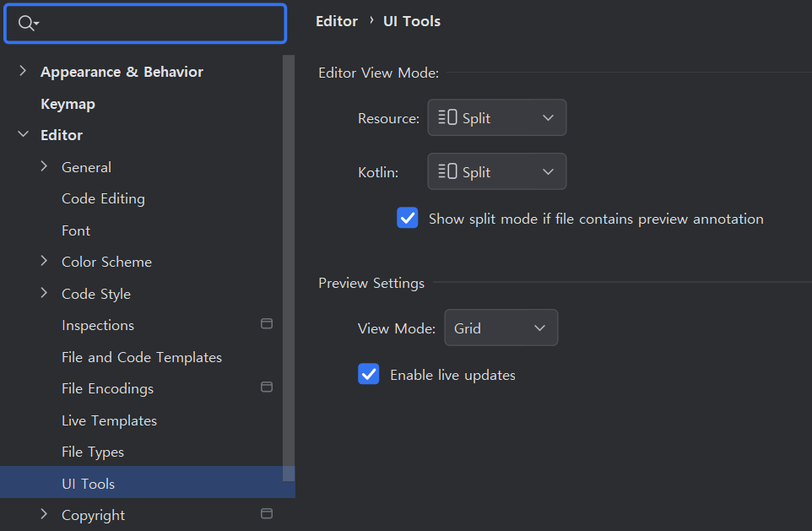This screenshot has width=812, height=531.
Task: Select Keymap in settings tree
Action: [x=68, y=104]
